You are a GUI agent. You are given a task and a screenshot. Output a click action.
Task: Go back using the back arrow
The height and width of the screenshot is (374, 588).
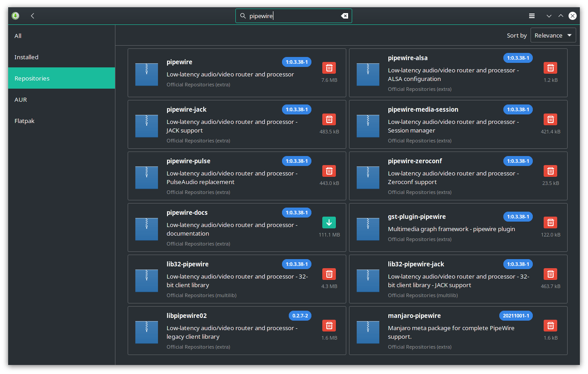coord(33,16)
